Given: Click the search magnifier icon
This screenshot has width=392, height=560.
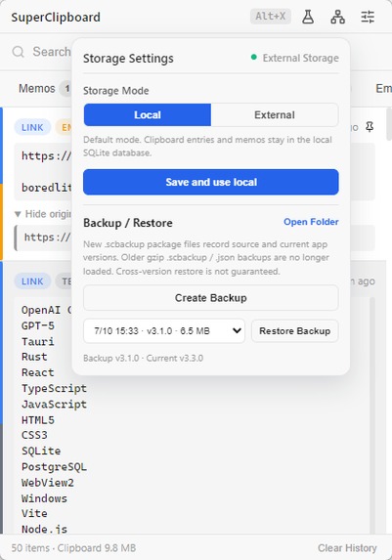Looking at the screenshot, I should [x=18, y=52].
